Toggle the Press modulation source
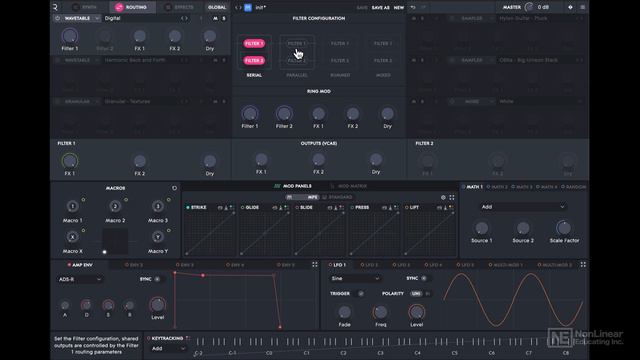This screenshot has height=360, width=640. (x=352, y=207)
